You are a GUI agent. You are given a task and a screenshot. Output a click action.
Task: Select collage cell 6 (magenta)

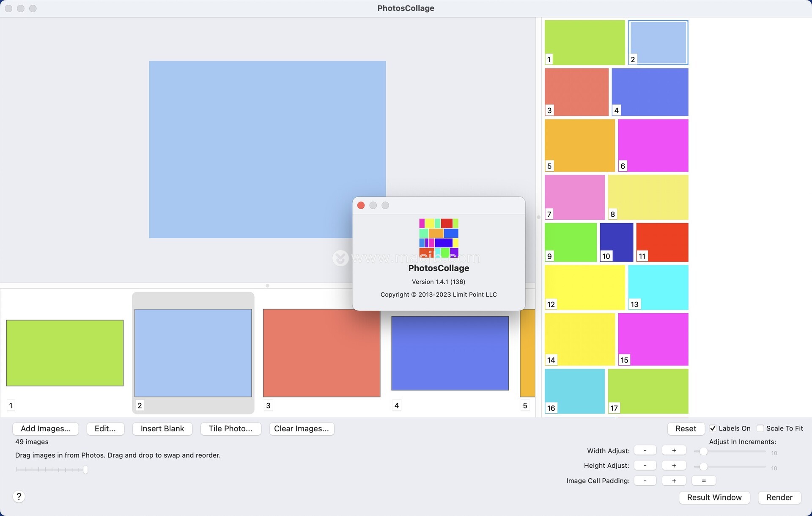(x=653, y=145)
